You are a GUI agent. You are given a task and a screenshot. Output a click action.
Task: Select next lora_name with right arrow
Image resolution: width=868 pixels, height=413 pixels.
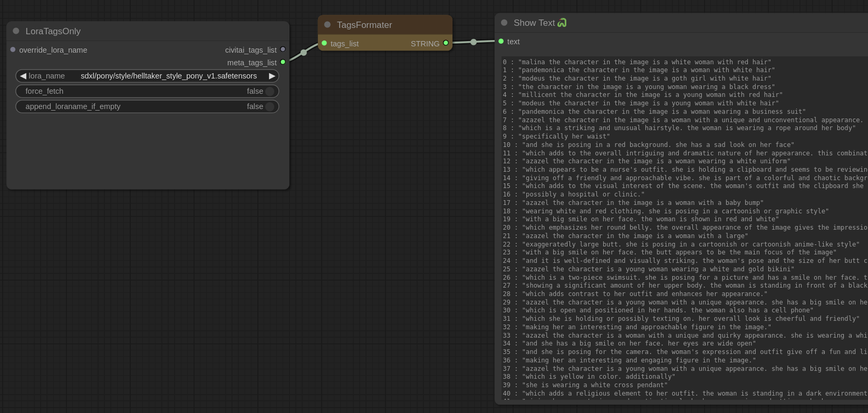pos(272,76)
